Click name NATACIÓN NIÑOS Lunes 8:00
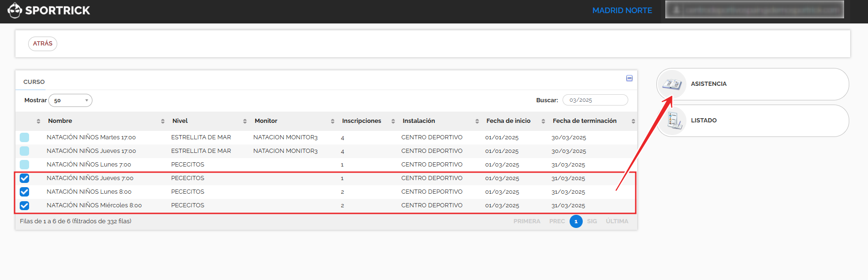The height and width of the screenshot is (280, 868). [x=89, y=192]
